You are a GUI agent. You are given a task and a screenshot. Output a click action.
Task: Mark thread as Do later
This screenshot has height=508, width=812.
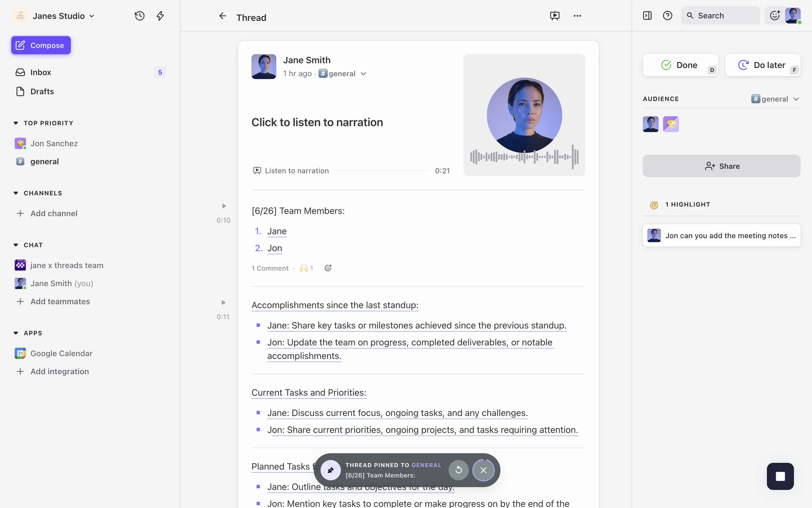[762, 65]
